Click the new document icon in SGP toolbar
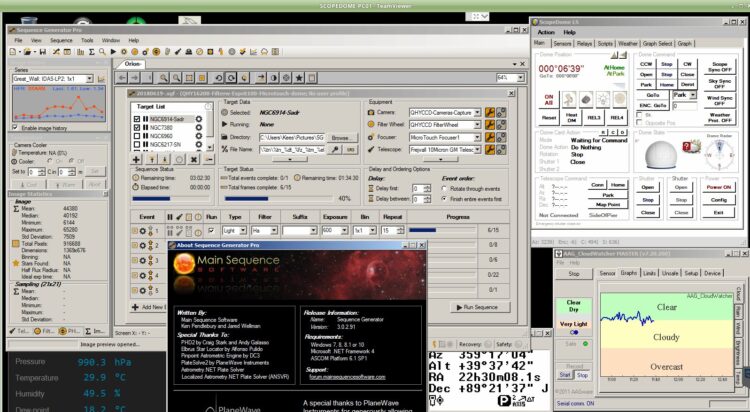 pyautogui.click(x=12, y=52)
